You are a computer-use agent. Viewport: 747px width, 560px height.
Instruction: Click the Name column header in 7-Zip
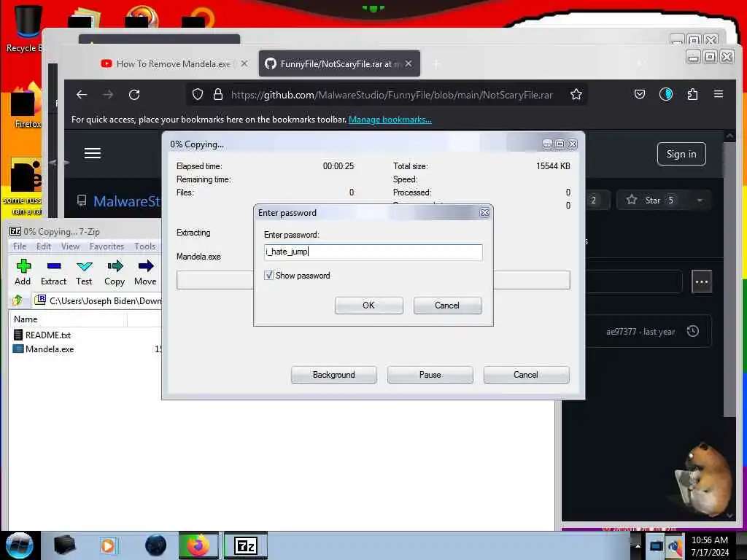[68, 319]
